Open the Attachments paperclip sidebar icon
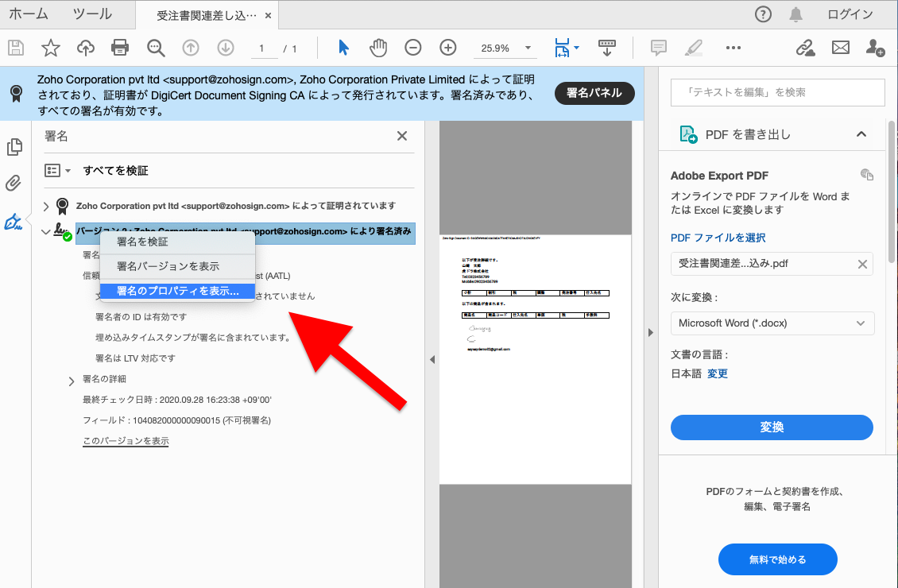Screen dimensions: 898x588 coord(14,184)
